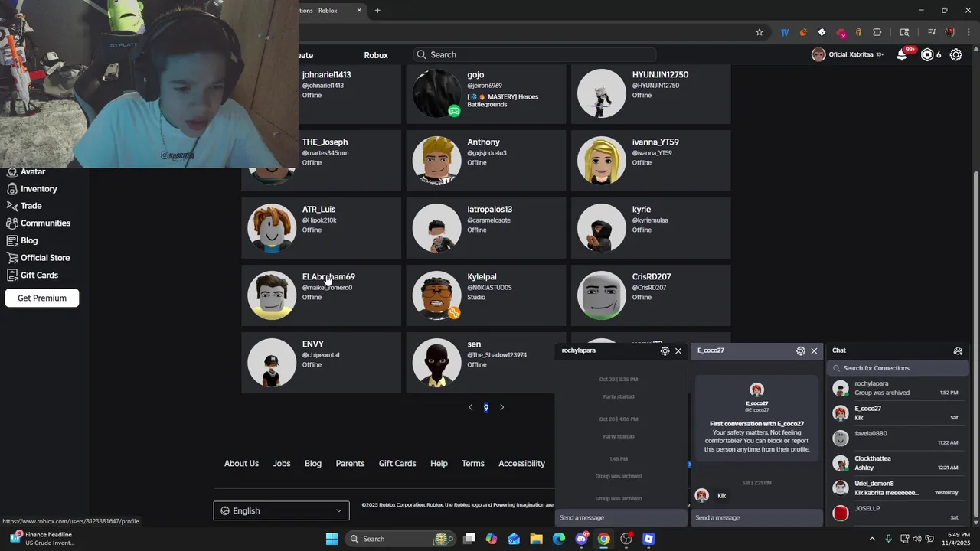
Task: Click the Search for Connections field
Action: coord(897,368)
